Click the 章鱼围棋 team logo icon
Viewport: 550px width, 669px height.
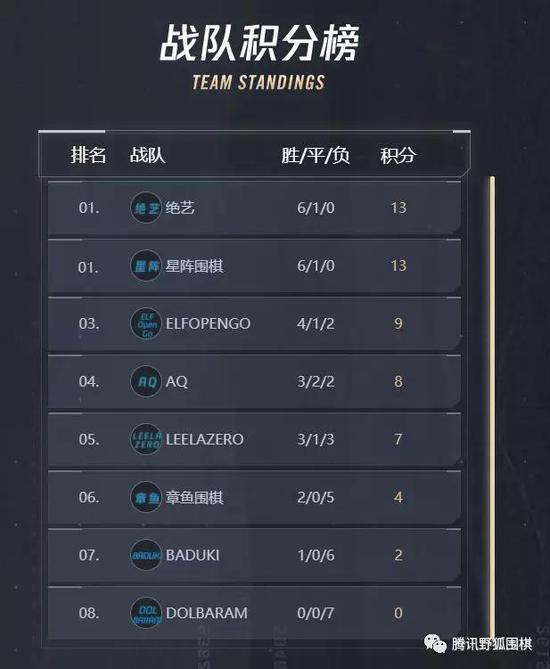click(146, 497)
